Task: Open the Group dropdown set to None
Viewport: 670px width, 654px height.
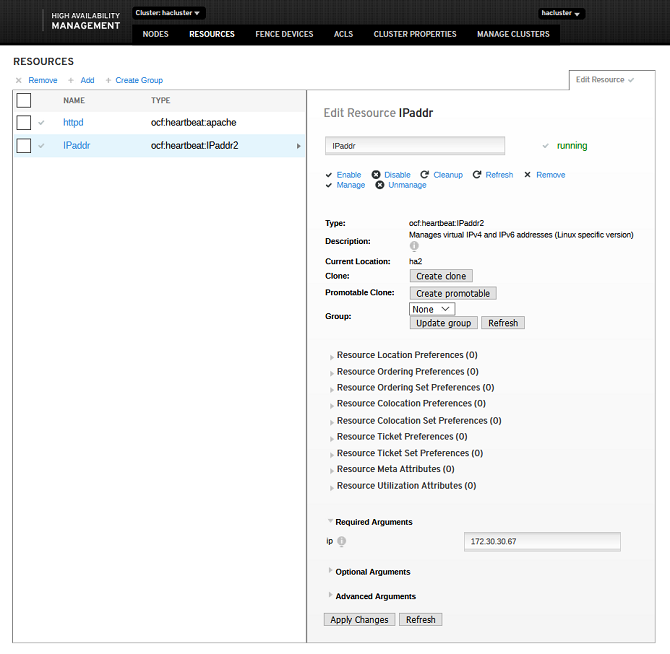Action: 432,309
